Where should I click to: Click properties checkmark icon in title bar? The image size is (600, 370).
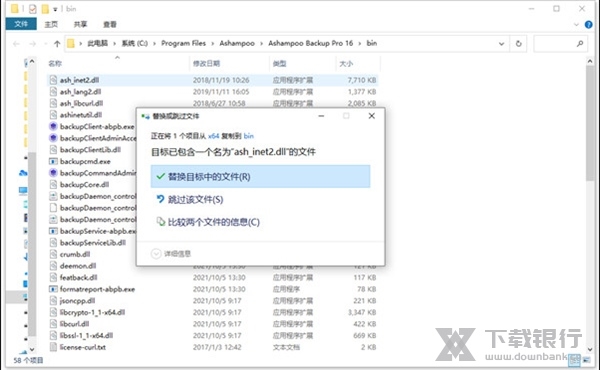click(x=33, y=9)
